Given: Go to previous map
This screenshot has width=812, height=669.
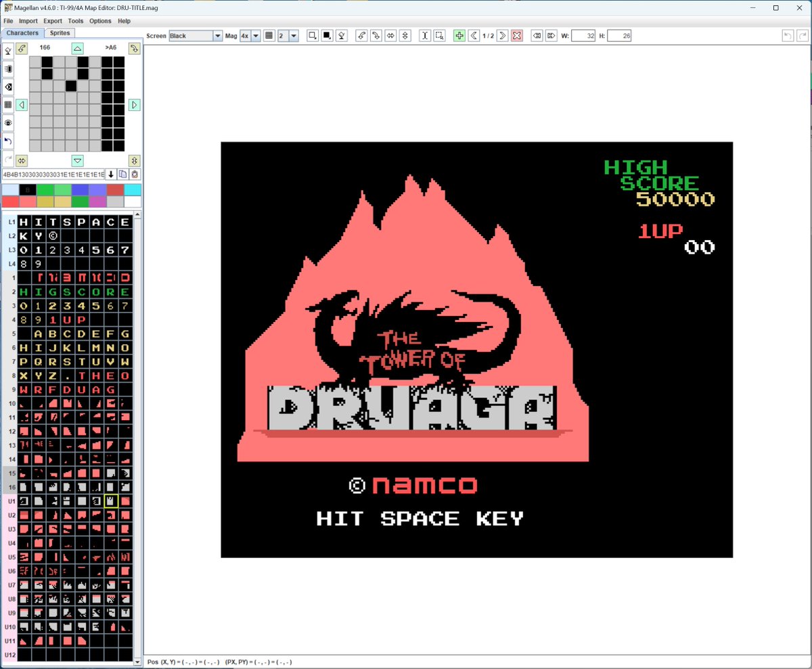Looking at the screenshot, I should point(474,36).
